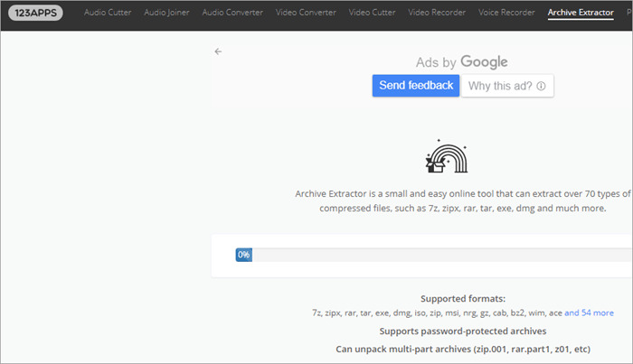Go to Video Cutter tool

pos(372,14)
